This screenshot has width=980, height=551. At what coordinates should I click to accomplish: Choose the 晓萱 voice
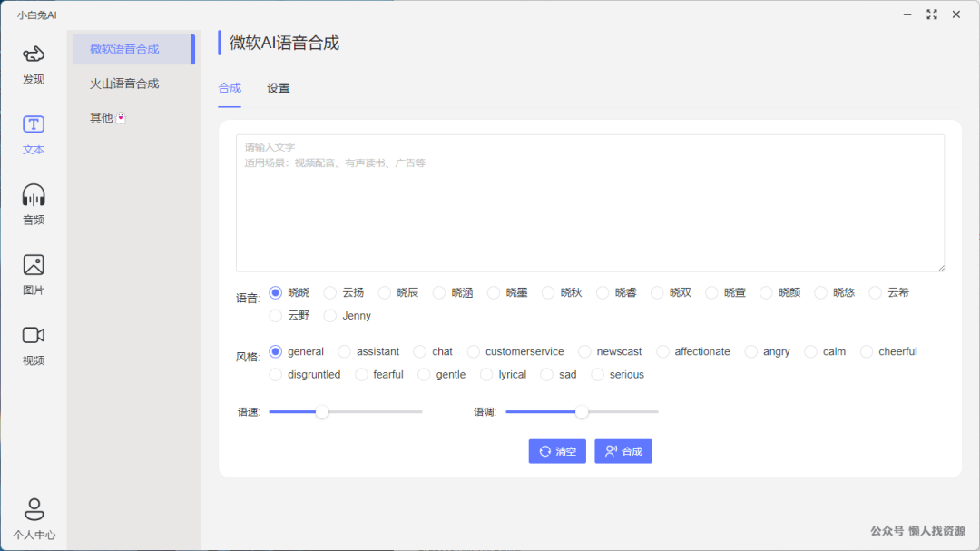(x=711, y=292)
